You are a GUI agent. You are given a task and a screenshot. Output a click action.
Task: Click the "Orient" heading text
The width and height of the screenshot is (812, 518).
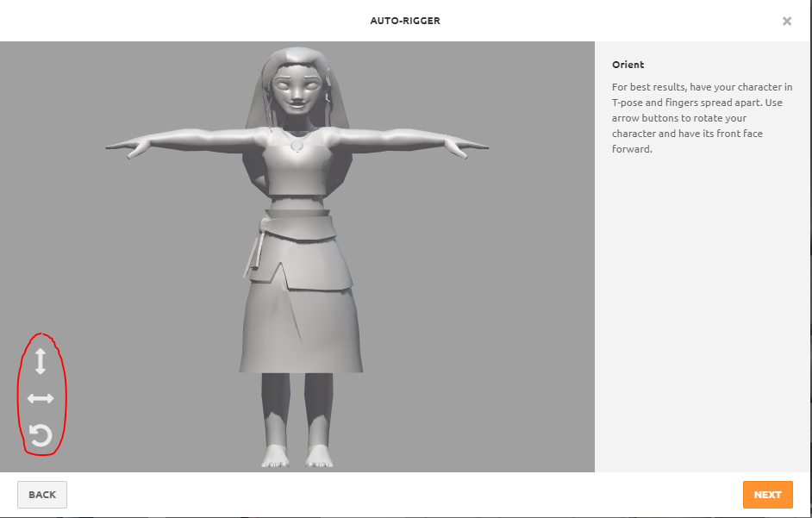click(x=628, y=65)
